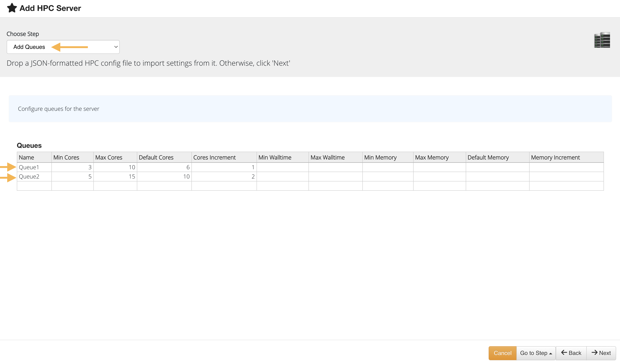Viewport: 620px width, 364px height.
Task: Edit Queue1 Cores Increment value 1
Action: 224,167
